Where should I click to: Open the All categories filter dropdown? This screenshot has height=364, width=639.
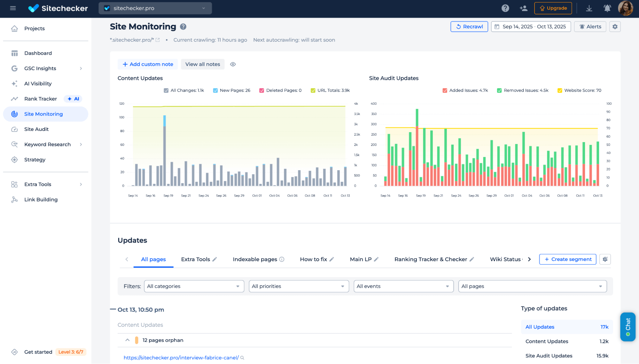(x=194, y=286)
